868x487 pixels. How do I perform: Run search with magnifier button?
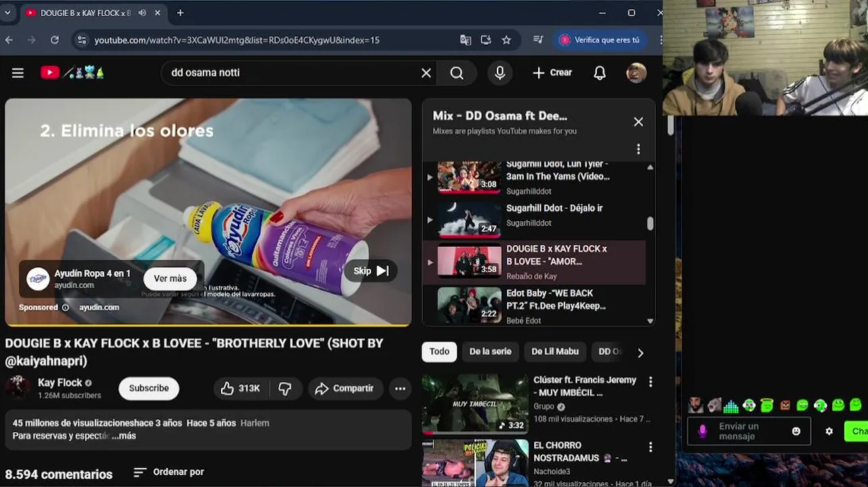[457, 73]
